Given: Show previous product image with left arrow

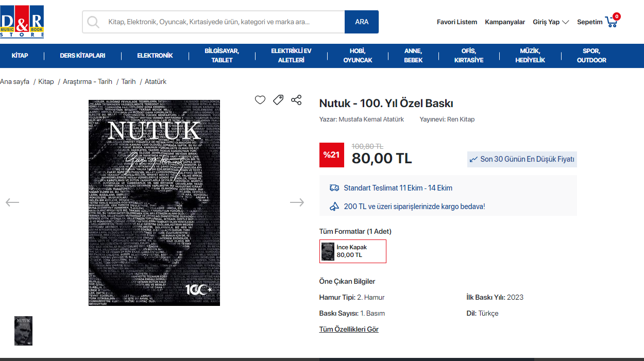Looking at the screenshot, I should 12,202.
